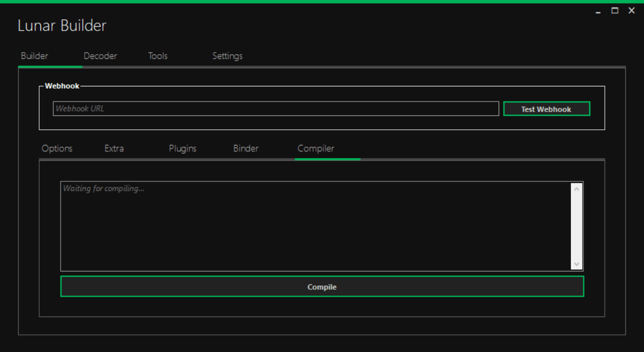Click the scroll up arrow in output box
The image size is (644, 352).
(x=577, y=188)
